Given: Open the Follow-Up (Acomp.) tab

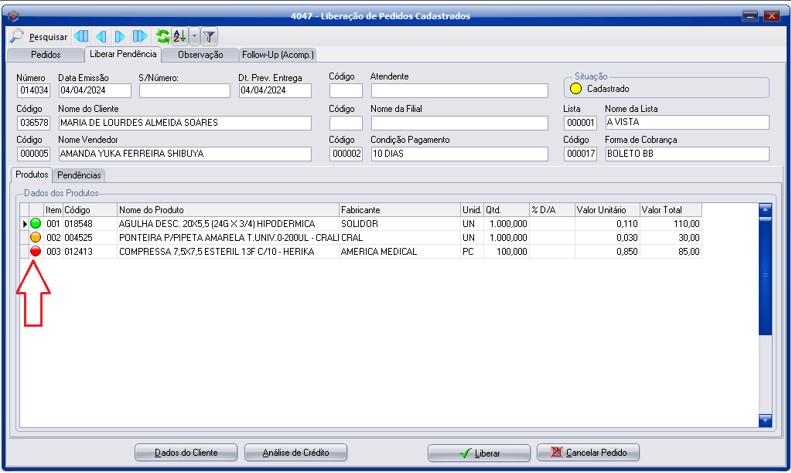Looking at the screenshot, I should (278, 54).
